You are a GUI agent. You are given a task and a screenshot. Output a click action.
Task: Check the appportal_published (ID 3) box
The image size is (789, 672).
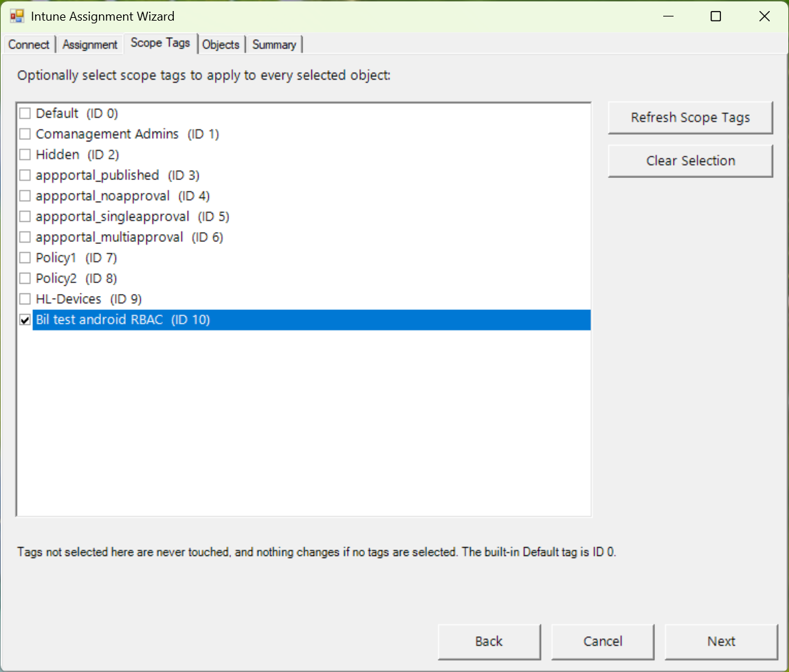pos(25,175)
